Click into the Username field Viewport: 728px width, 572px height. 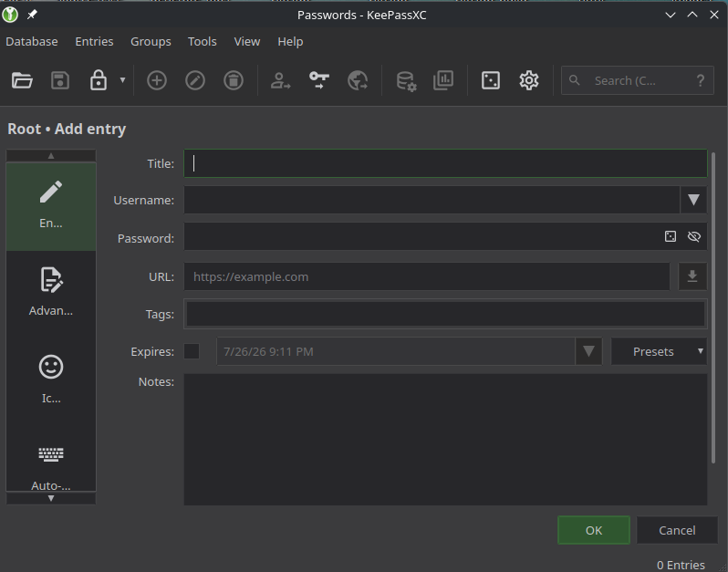coord(432,200)
